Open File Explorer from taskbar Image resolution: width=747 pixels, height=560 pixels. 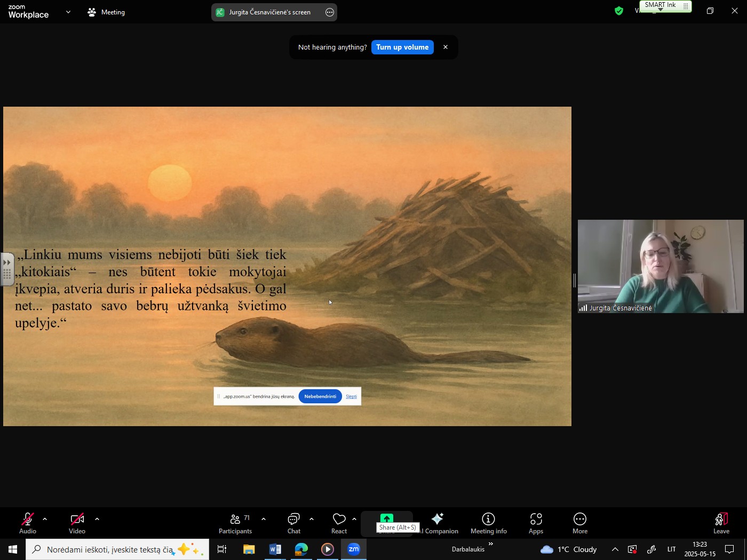[249, 549]
